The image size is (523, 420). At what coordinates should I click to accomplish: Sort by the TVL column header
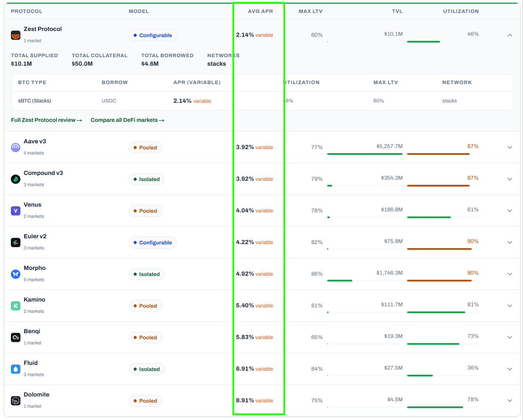click(397, 11)
